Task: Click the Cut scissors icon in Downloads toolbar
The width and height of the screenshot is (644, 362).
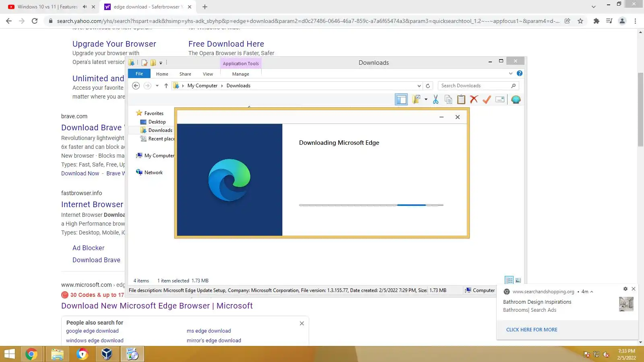Action: pos(436,99)
